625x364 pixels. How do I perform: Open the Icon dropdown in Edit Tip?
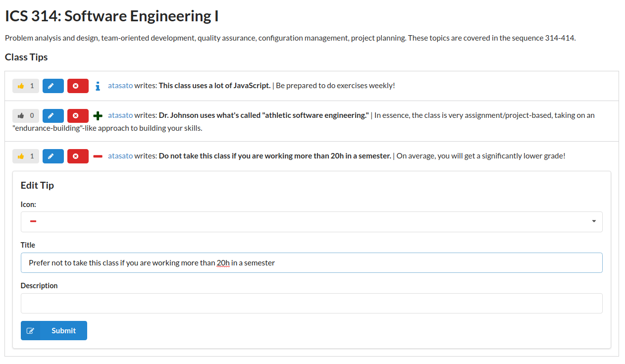pos(311,222)
